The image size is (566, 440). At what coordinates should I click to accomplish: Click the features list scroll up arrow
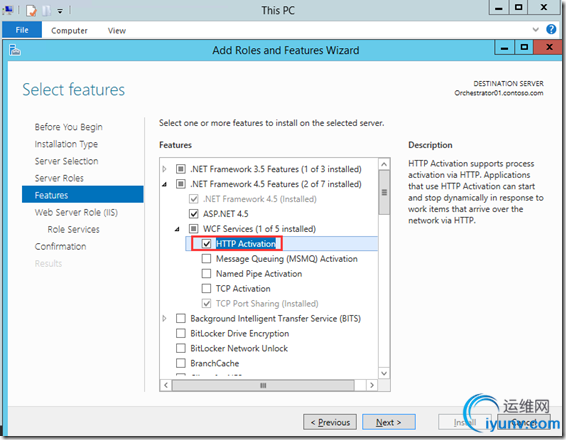coord(384,164)
